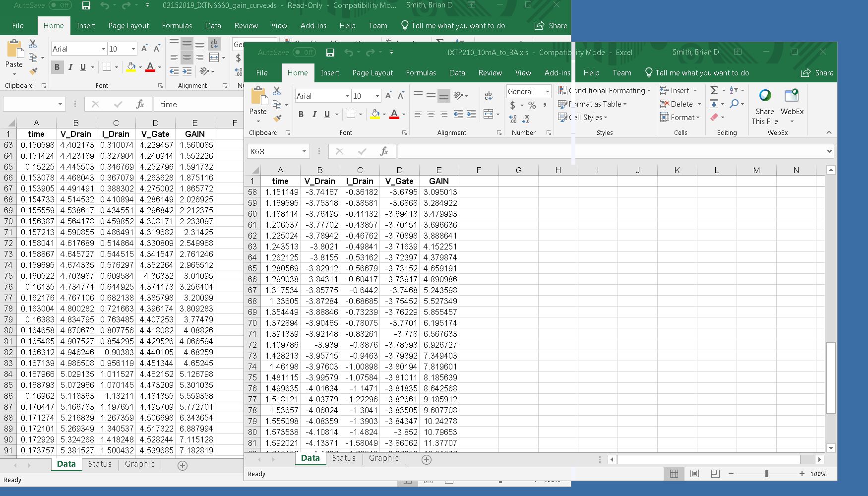868x496 pixels.
Task: Toggle Bold in gain_curve window
Action: pyautogui.click(x=57, y=67)
